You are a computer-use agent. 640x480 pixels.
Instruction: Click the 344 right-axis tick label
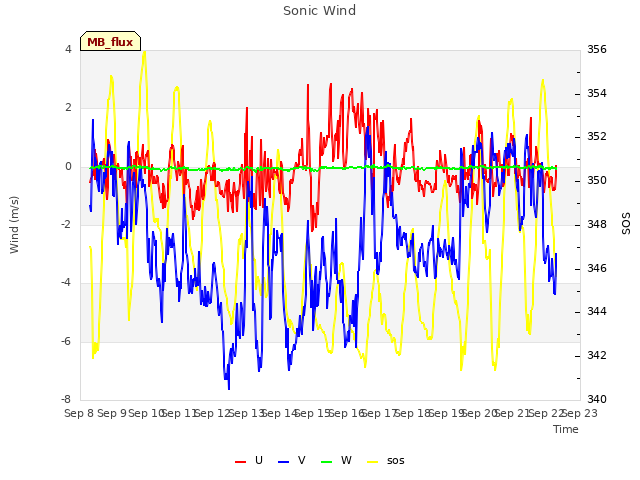click(597, 311)
